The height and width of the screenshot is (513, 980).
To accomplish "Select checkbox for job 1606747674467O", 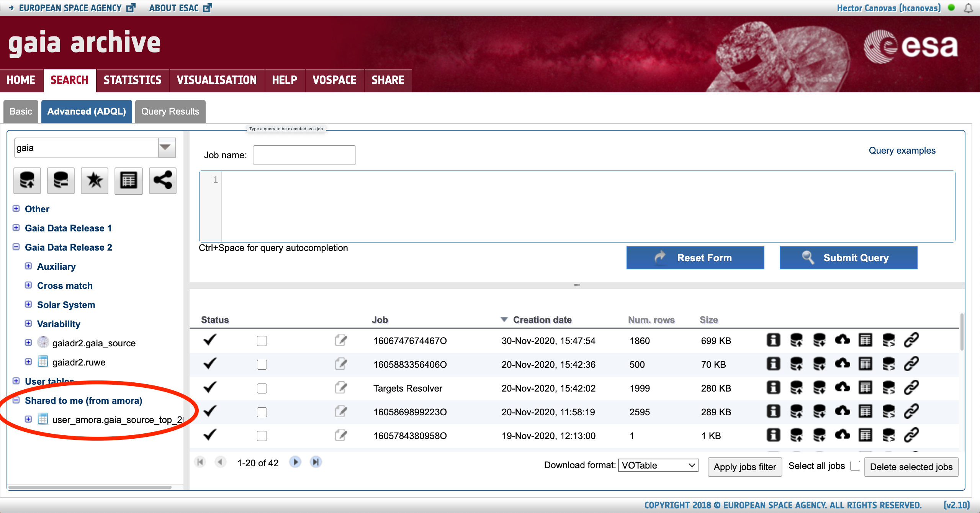I will click(262, 341).
